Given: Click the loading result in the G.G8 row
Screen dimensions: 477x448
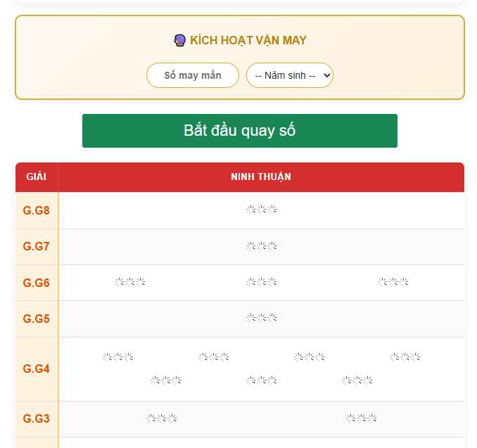Looking at the screenshot, I should [261, 210].
